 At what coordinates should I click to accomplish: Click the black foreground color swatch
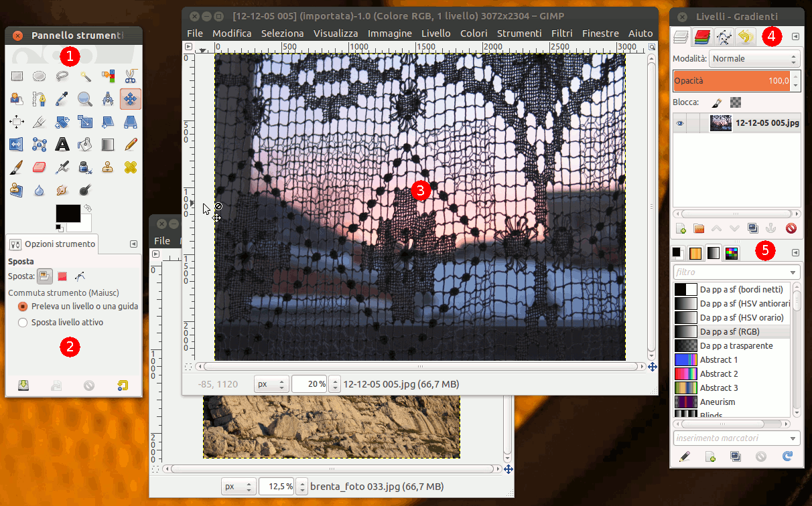click(67, 214)
